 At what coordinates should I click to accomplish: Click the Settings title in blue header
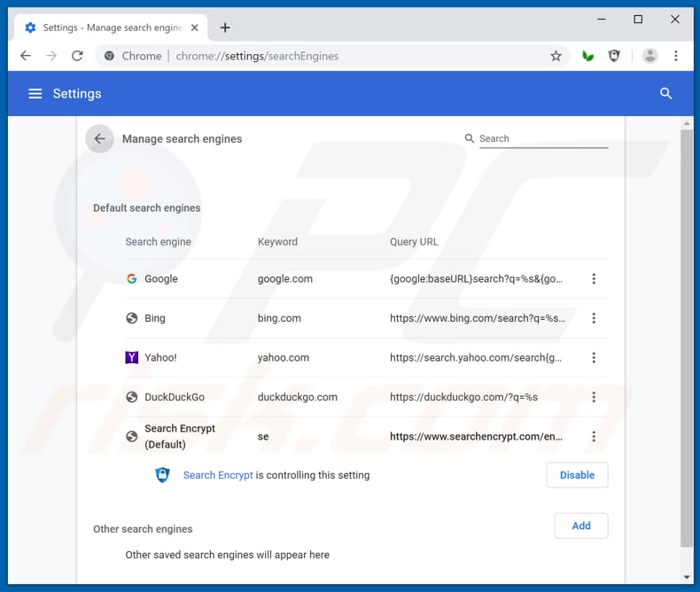coord(77,94)
